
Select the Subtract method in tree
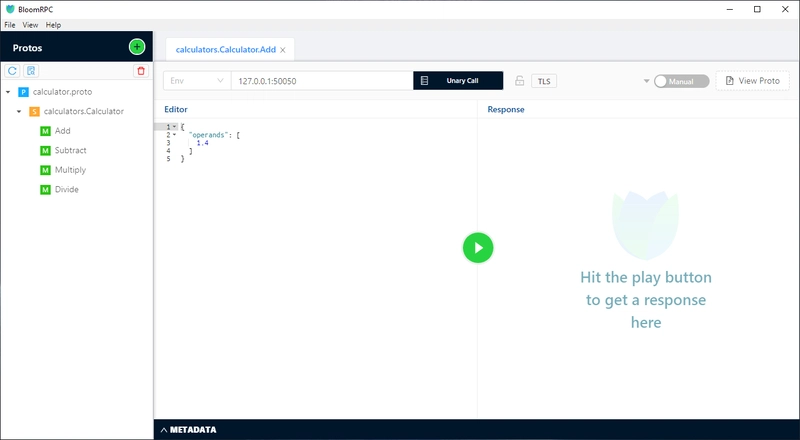[x=70, y=150]
